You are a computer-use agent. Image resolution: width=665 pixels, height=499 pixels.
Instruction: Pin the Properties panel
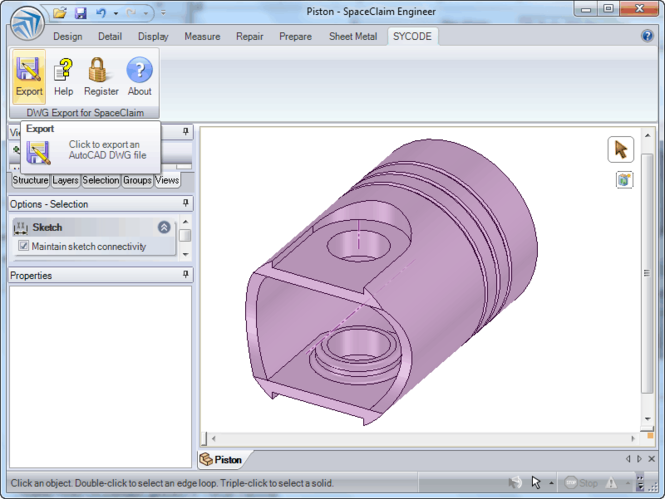(185, 274)
